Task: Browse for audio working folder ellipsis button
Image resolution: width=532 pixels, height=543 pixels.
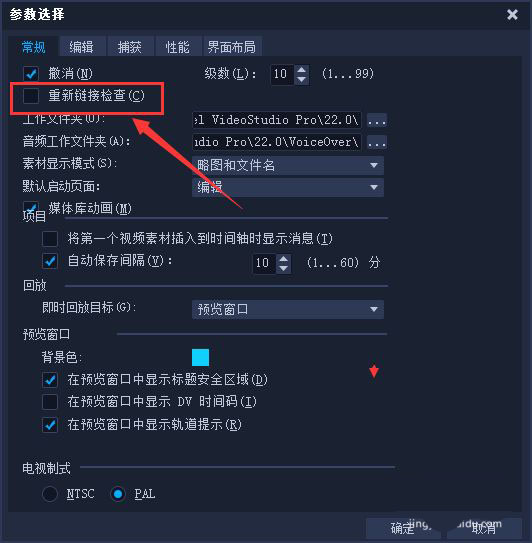Action: (377, 142)
